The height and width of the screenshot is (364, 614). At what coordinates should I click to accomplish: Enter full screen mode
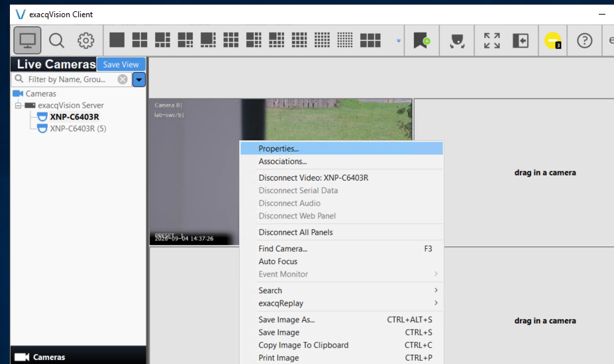pyautogui.click(x=492, y=41)
